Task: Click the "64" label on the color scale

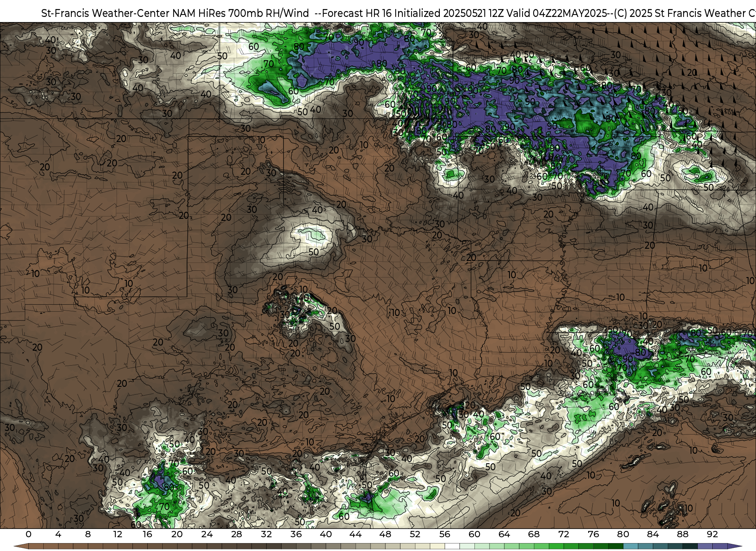Action: coord(504,534)
